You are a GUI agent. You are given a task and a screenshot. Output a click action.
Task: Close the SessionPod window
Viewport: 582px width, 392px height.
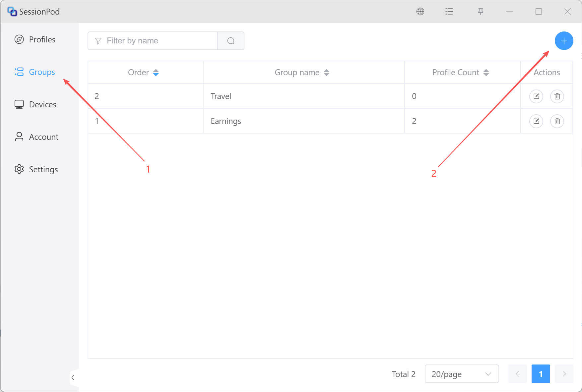568,12
